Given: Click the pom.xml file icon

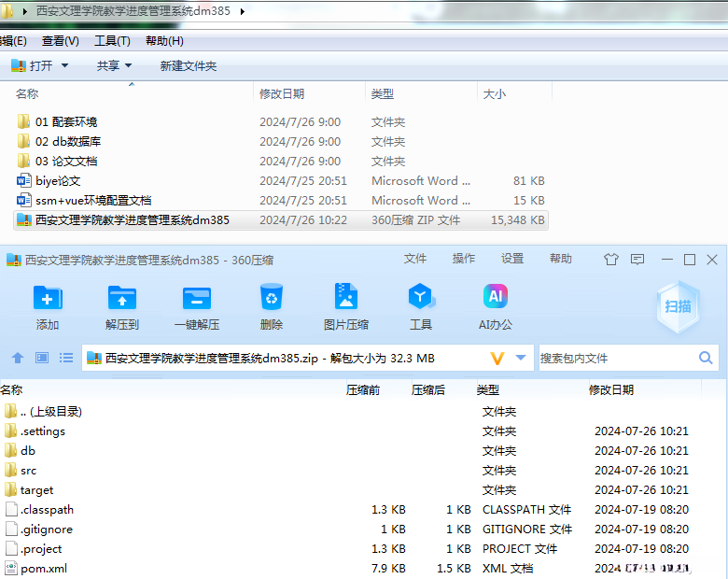Looking at the screenshot, I should (x=11, y=569).
